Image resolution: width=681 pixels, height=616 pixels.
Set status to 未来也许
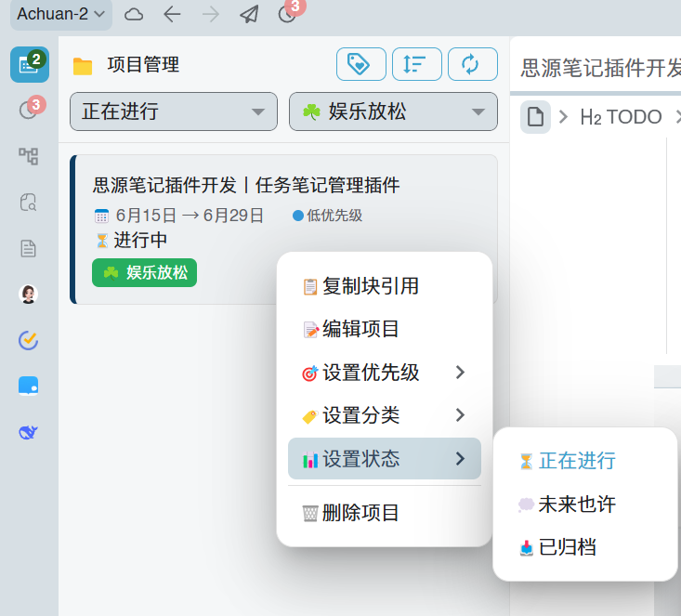[x=585, y=504]
